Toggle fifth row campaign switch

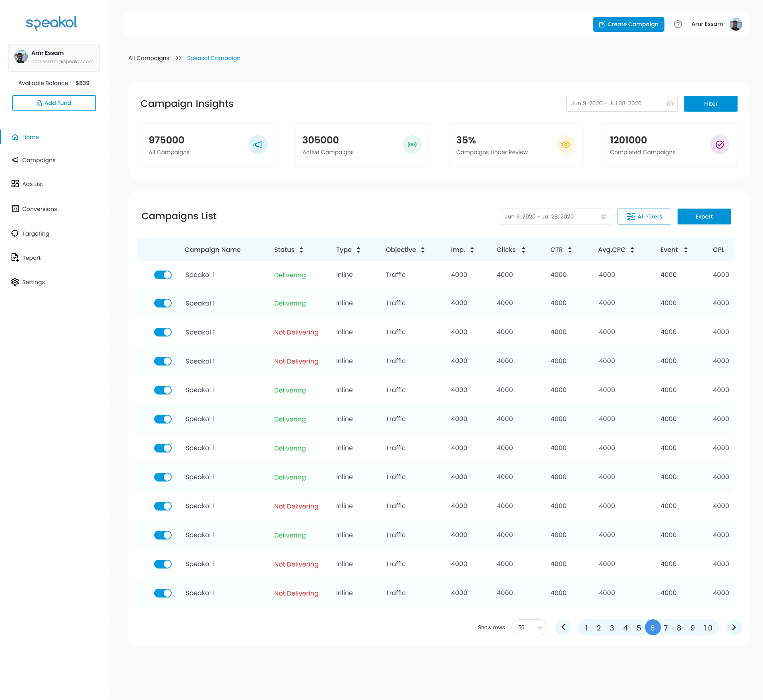tap(163, 390)
